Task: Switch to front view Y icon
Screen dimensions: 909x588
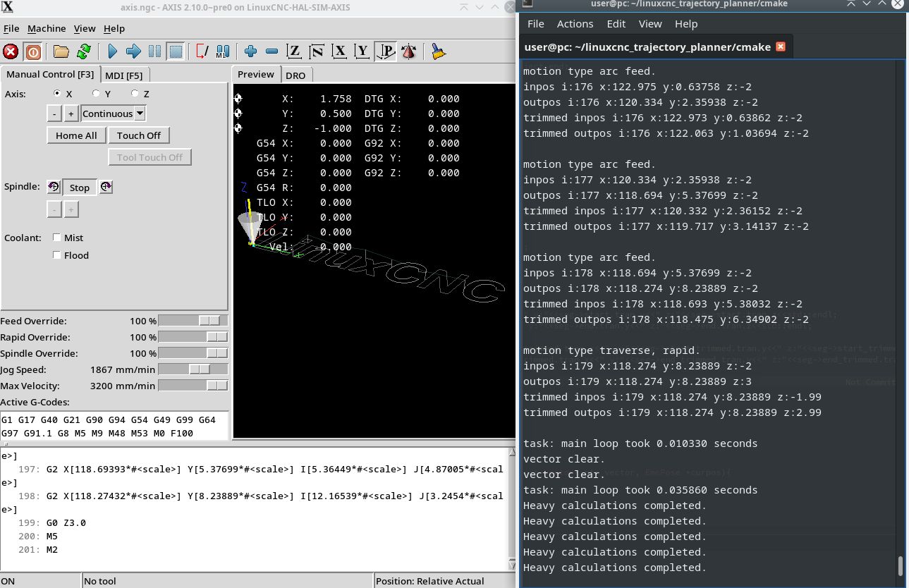Action: click(362, 51)
